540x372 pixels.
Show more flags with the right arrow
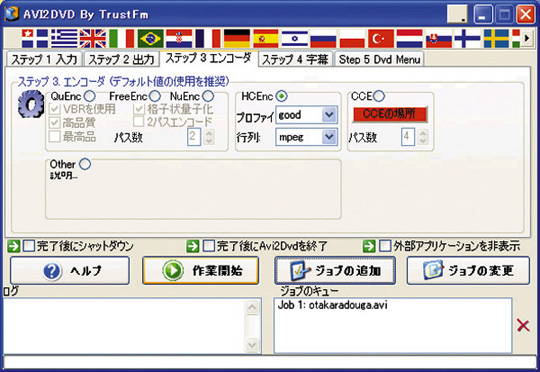click(x=527, y=38)
